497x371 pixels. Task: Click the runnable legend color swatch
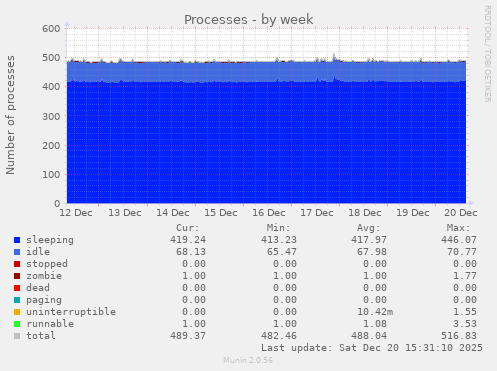(x=17, y=324)
